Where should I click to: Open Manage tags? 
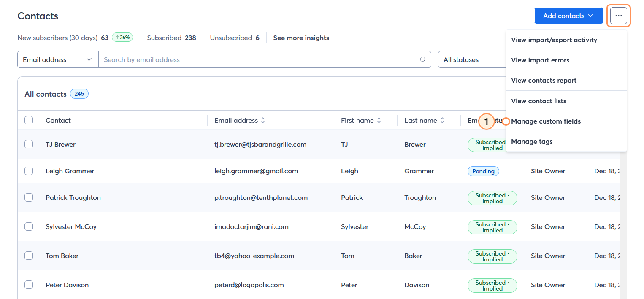(x=532, y=141)
